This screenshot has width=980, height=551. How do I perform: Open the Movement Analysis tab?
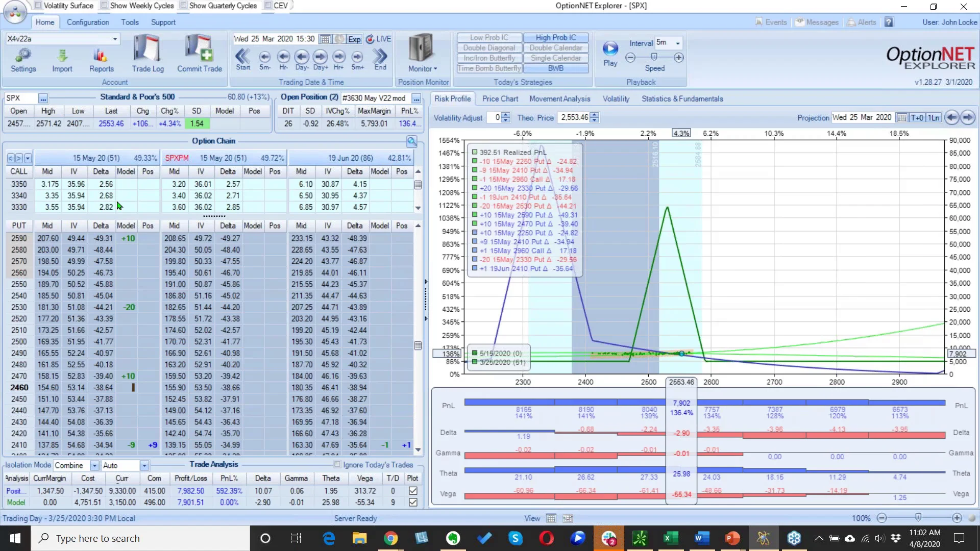click(559, 99)
